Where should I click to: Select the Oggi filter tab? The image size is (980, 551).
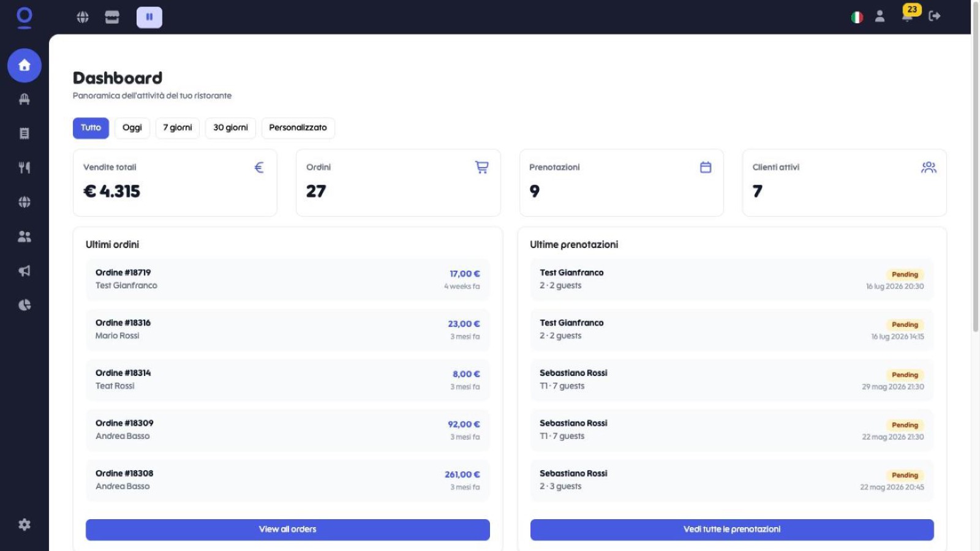132,128
